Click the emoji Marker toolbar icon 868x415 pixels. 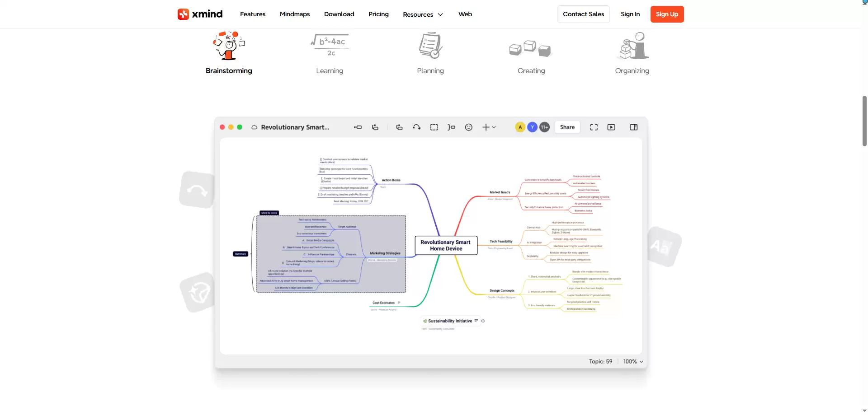[469, 127]
